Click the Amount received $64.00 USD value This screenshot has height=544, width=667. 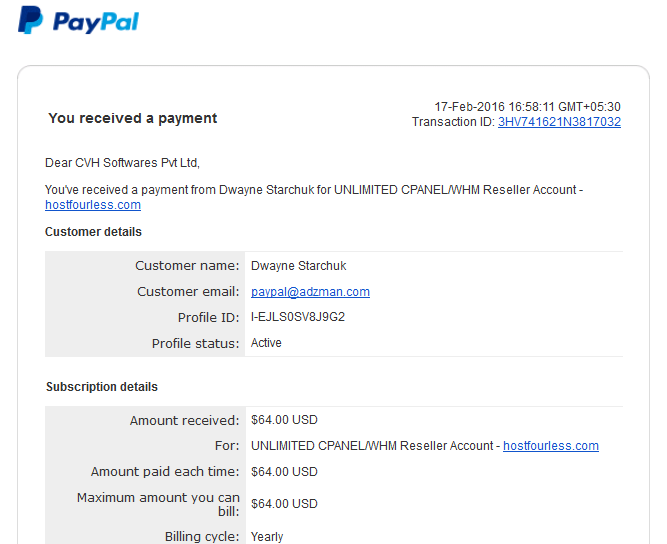284,420
